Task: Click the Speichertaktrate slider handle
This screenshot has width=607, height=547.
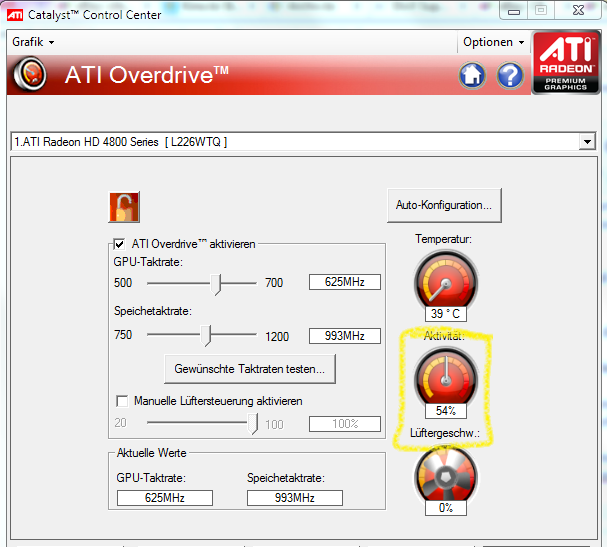Action: pyautogui.click(x=206, y=335)
